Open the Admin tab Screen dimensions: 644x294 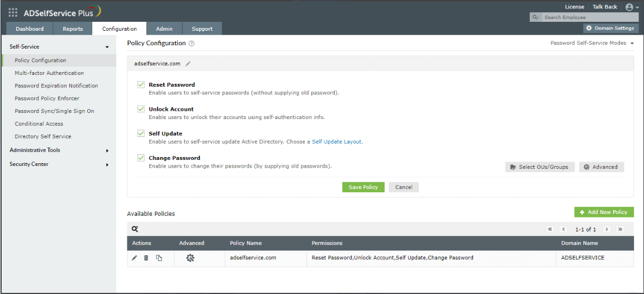(164, 29)
